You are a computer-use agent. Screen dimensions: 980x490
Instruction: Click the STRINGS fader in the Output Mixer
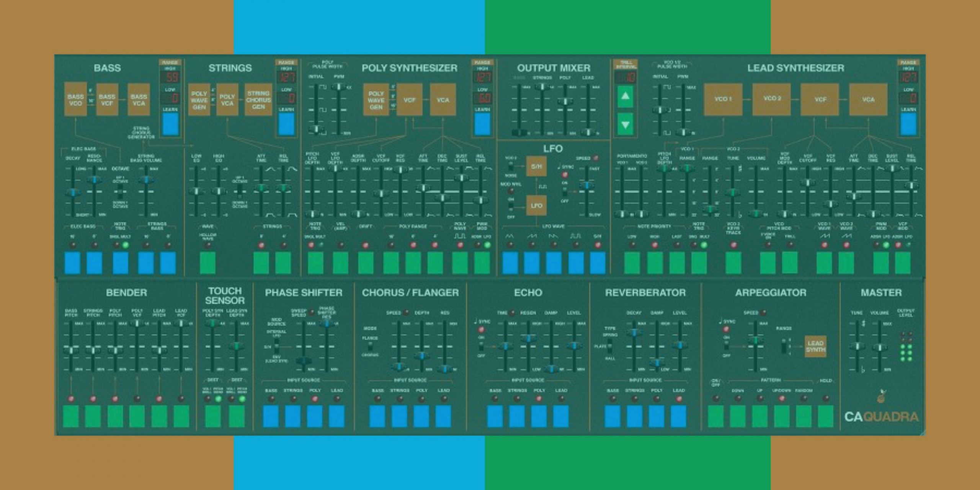(542, 87)
